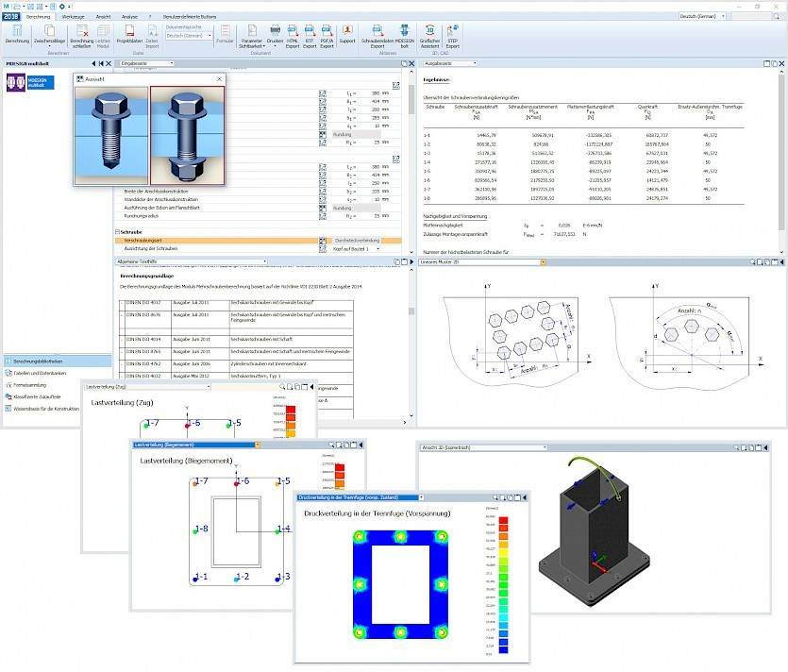
Task: Open the Eingabeseite dropdown
Action: coord(146,63)
